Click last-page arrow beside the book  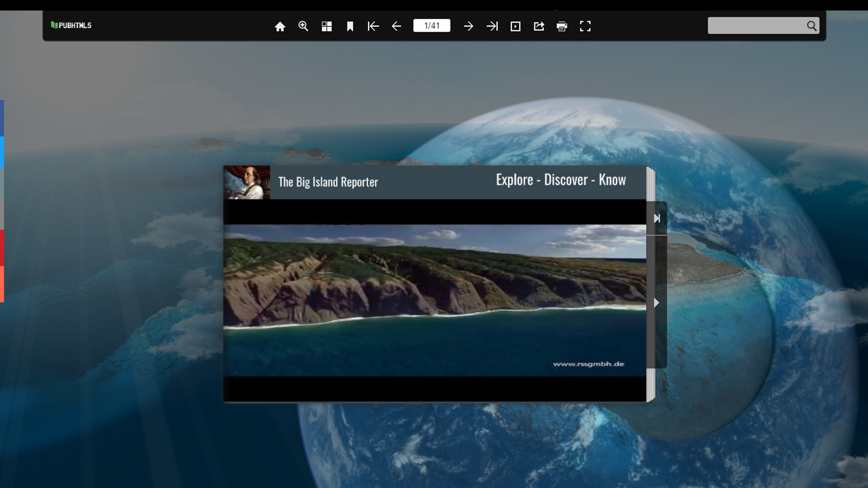[x=657, y=218]
